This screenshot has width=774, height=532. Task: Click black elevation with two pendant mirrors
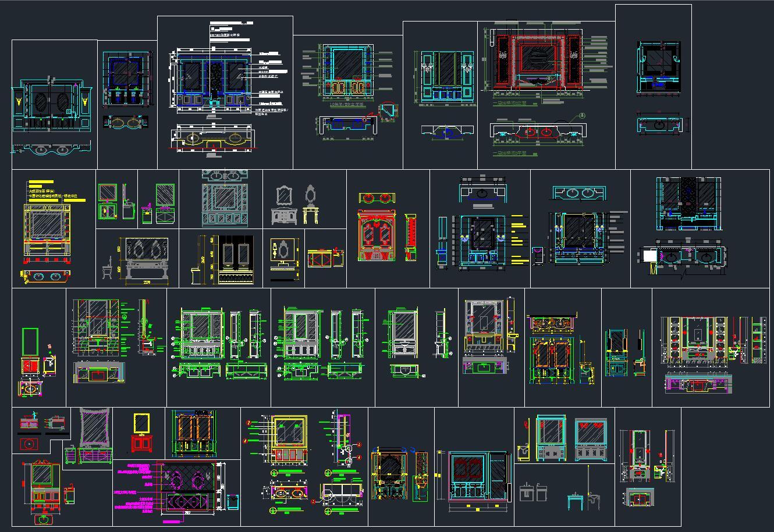[235, 259]
